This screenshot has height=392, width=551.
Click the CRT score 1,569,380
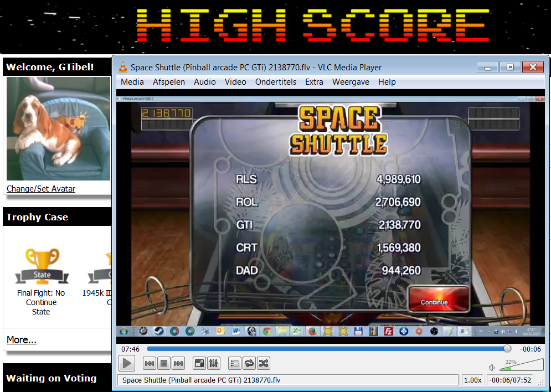tap(399, 247)
